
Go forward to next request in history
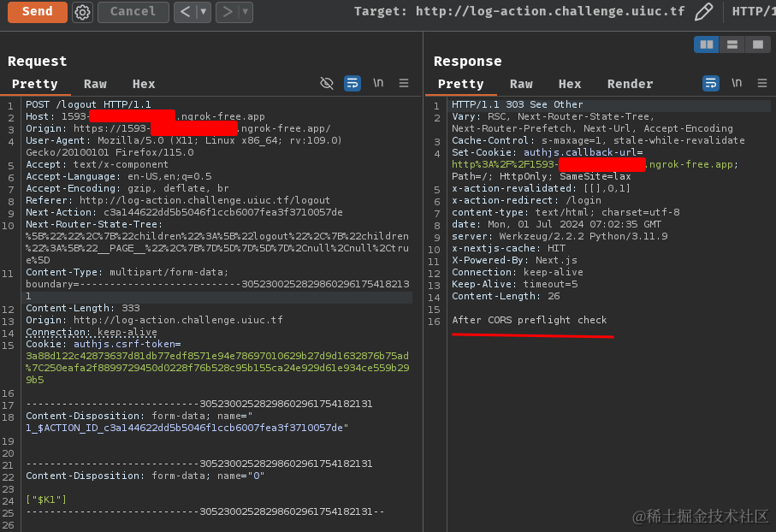tap(228, 12)
